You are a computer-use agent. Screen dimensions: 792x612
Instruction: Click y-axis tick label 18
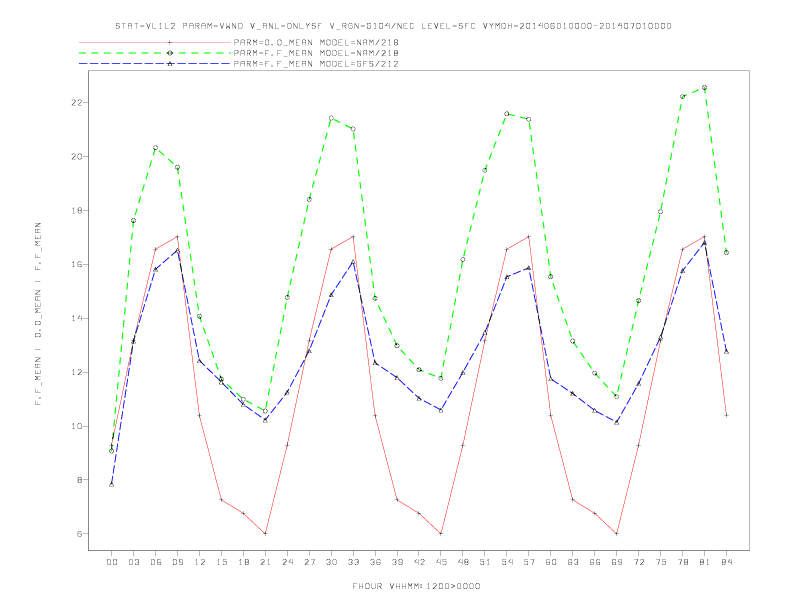77,211
